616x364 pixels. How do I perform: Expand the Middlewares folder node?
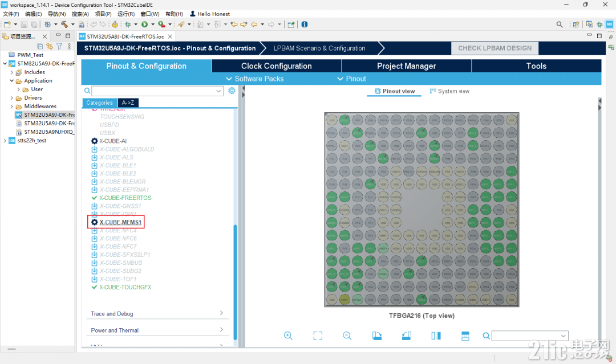[12, 107]
